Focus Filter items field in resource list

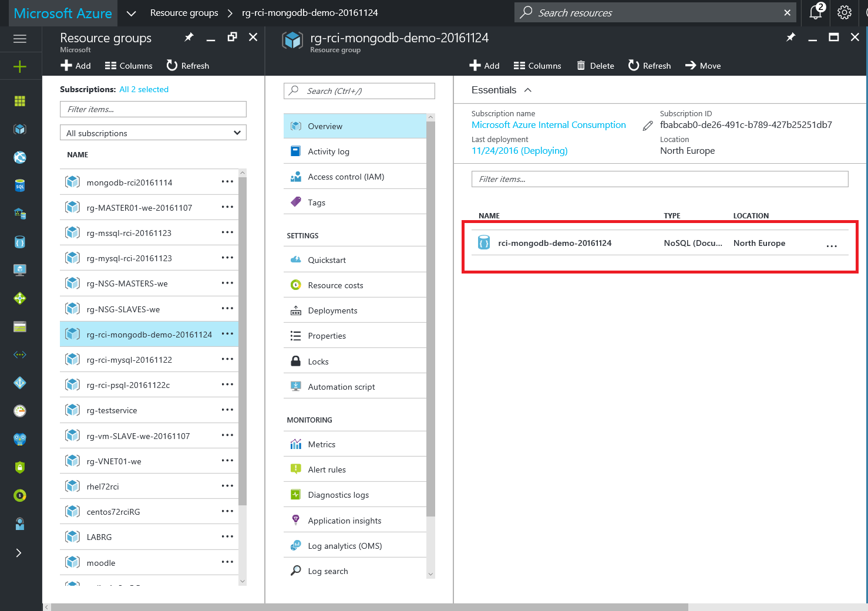point(660,179)
